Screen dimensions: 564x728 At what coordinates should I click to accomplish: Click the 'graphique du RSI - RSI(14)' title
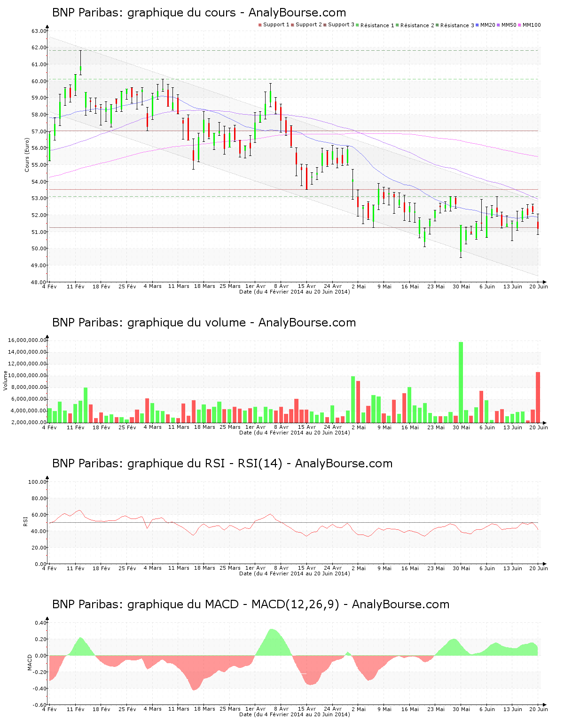(x=222, y=464)
